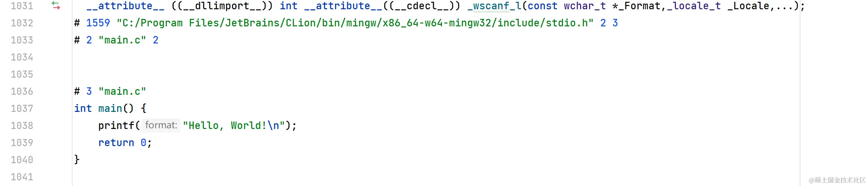Click the _locale_t type name
The width and height of the screenshot is (868, 186).
pyautogui.click(x=694, y=6)
